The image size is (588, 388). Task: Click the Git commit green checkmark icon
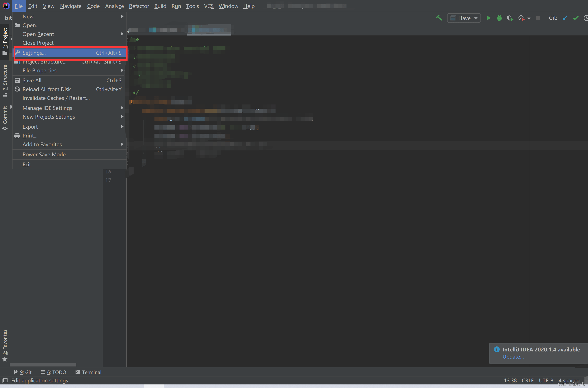576,18
